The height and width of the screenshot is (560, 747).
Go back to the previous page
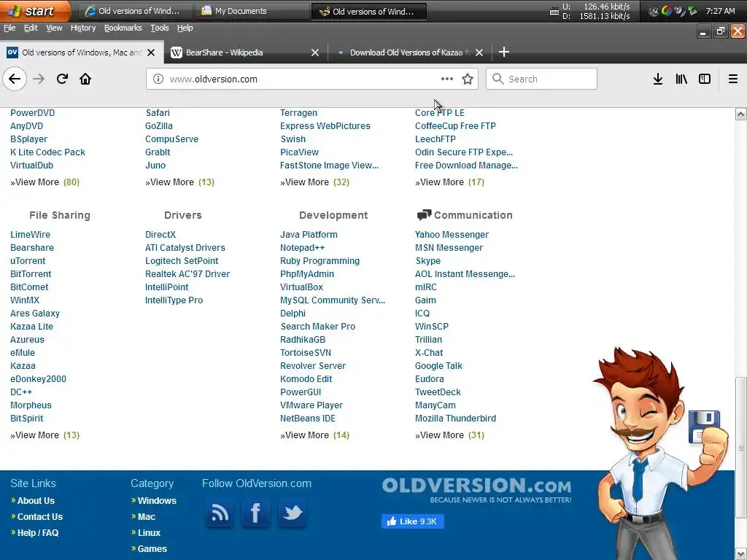pos(15,79)
